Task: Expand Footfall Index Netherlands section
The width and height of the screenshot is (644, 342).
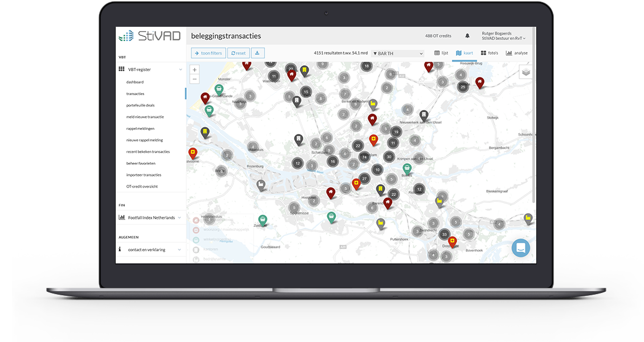Action: (150, 218)
